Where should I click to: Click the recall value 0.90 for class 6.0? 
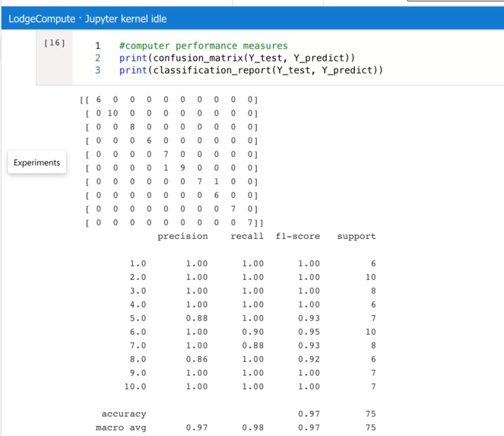pyautogui.click(x=252, y=332)
